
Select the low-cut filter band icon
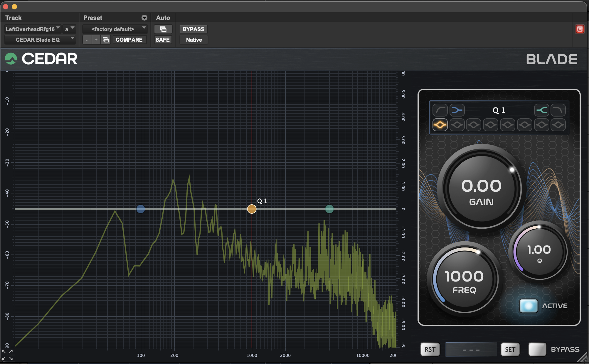[440, 110]
